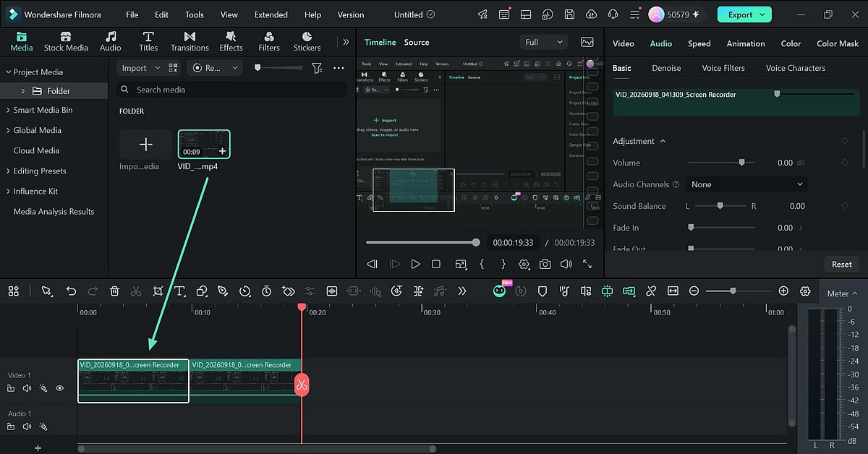Add keyframe with diamond icon
The image size is (868, 454).
[x=288, y=291]
